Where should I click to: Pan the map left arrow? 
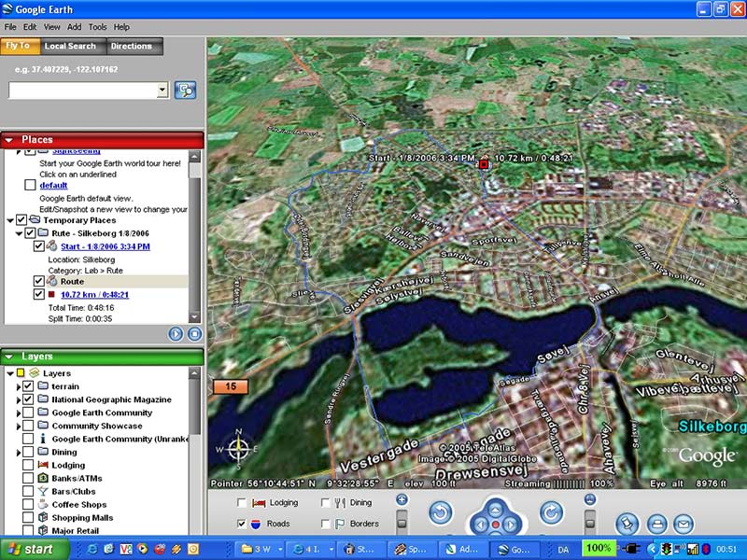point(481,525)
